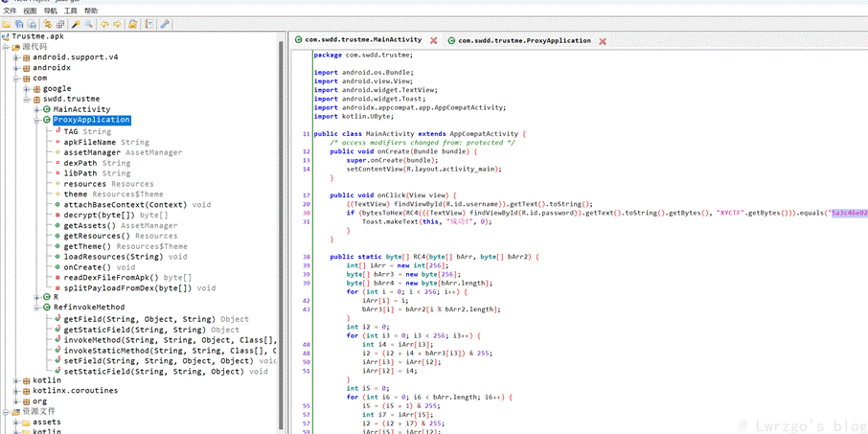
Task: Click the Sync with editor icon
Action: click(x=48, y=24)
